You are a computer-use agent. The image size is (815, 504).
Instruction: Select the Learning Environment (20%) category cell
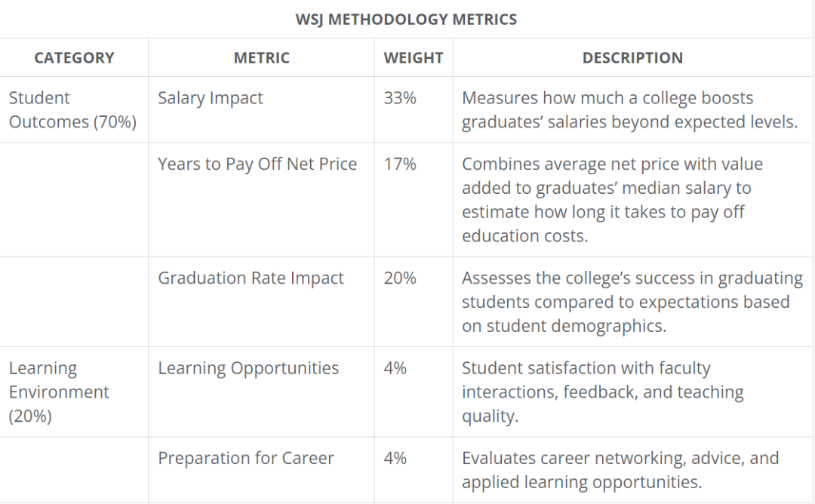tap(59, 392)
